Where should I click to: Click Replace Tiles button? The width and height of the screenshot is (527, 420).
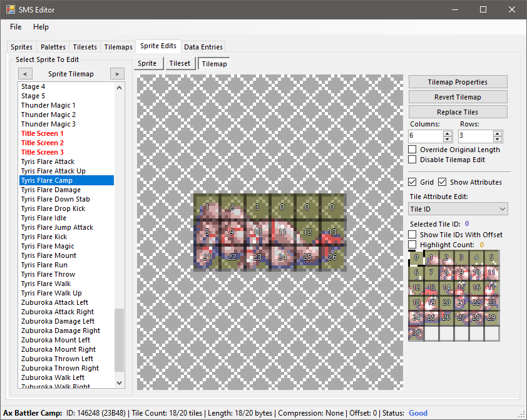458,112
